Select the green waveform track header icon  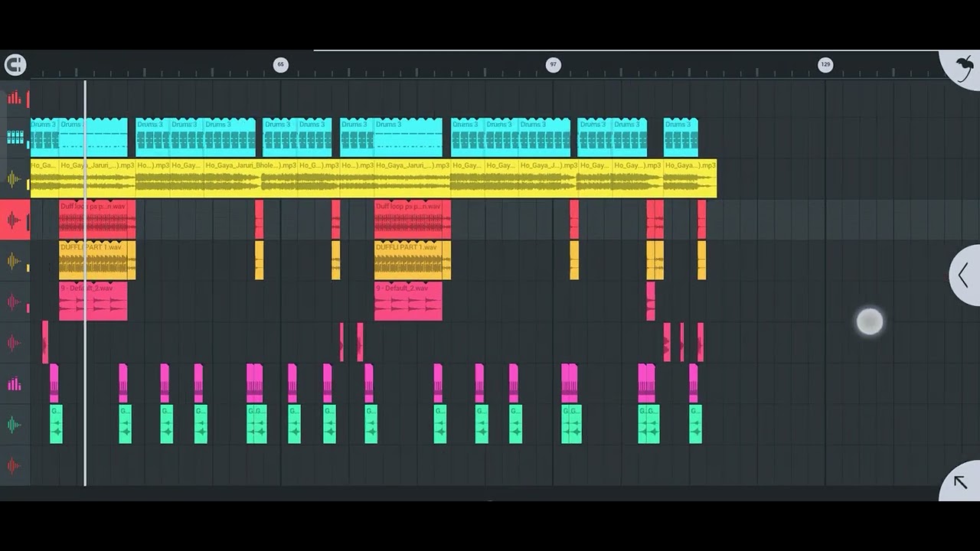point(15,425)
